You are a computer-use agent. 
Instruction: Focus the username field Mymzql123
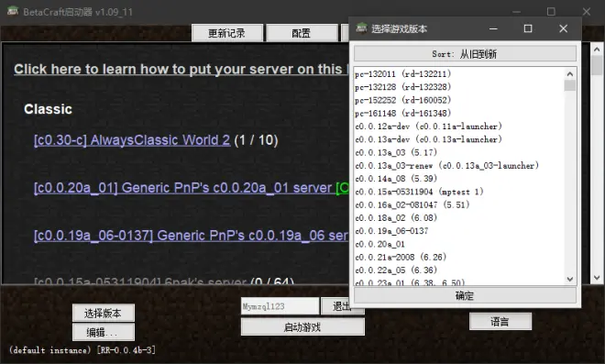pyautogui.click(x=280, y=306)
